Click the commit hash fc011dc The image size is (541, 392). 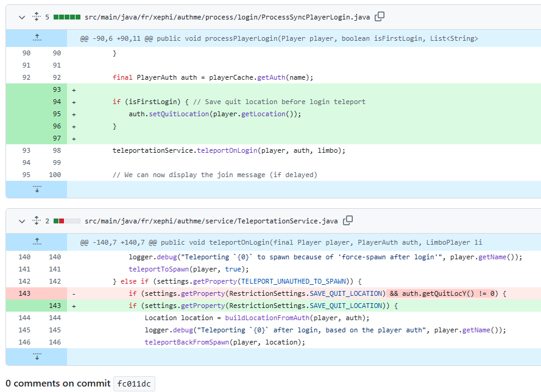point(133,383)
